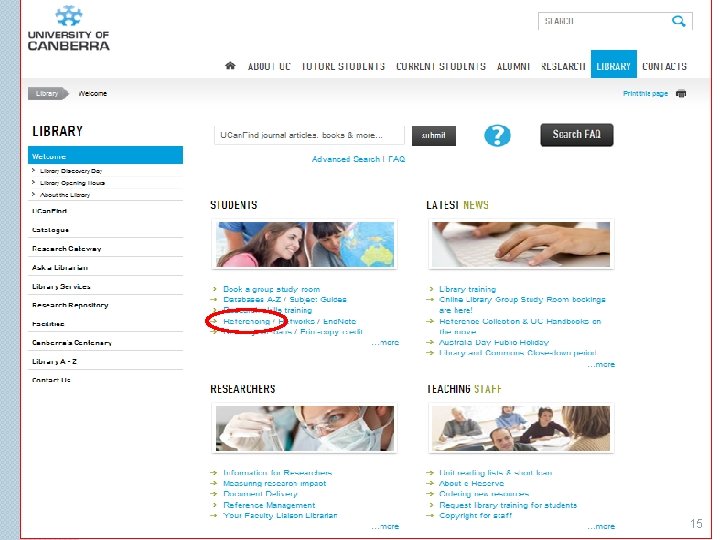Click the printer icon

(681, 94)
